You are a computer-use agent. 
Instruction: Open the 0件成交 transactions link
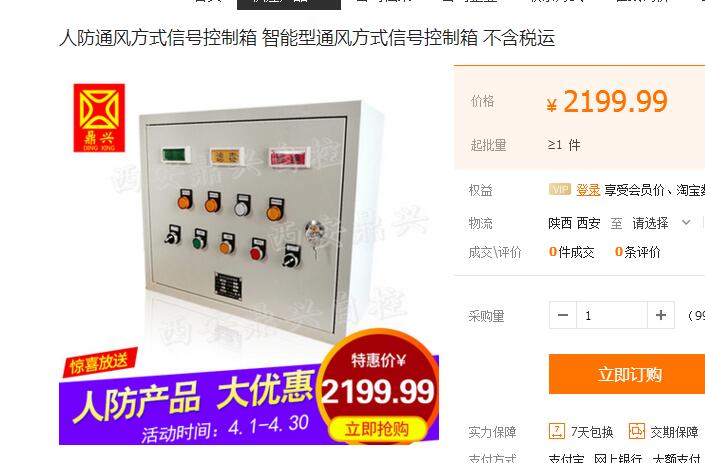click(x=571, y=252)
